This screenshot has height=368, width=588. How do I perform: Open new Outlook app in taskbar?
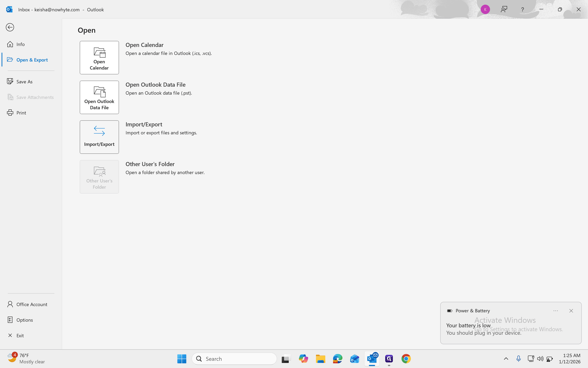click(355, 359)
